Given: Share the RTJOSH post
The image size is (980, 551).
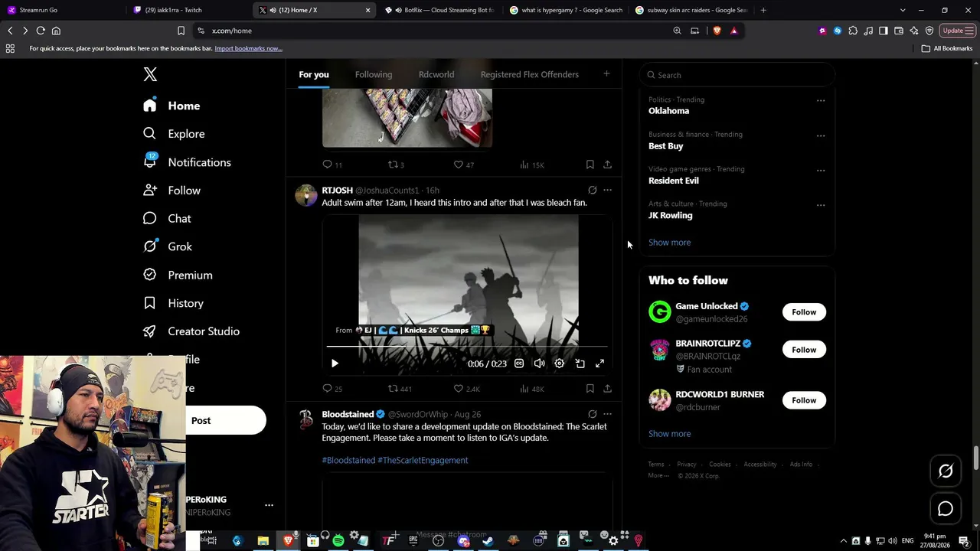Looking at the screenshot, I should [x=607, y=389].
